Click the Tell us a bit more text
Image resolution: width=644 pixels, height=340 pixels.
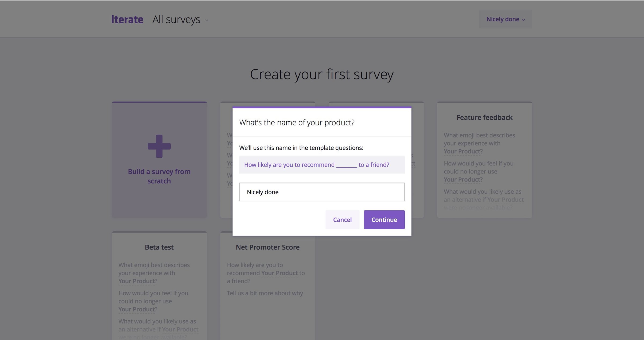(x=265, y=293)
